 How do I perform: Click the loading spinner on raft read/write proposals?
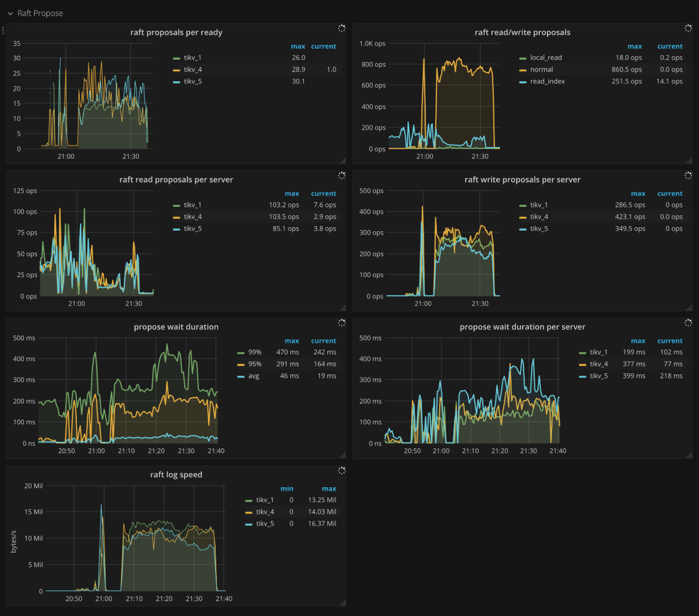688,28
